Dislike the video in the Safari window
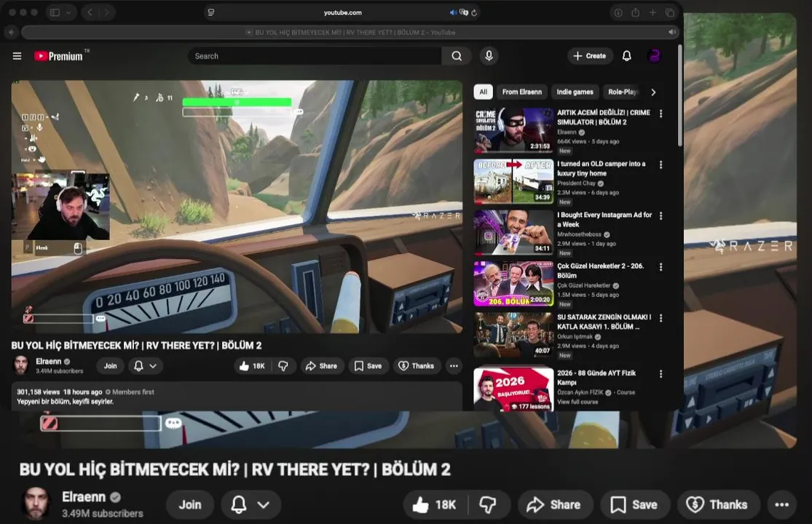The image size is (812, 524). pos(283,366)
